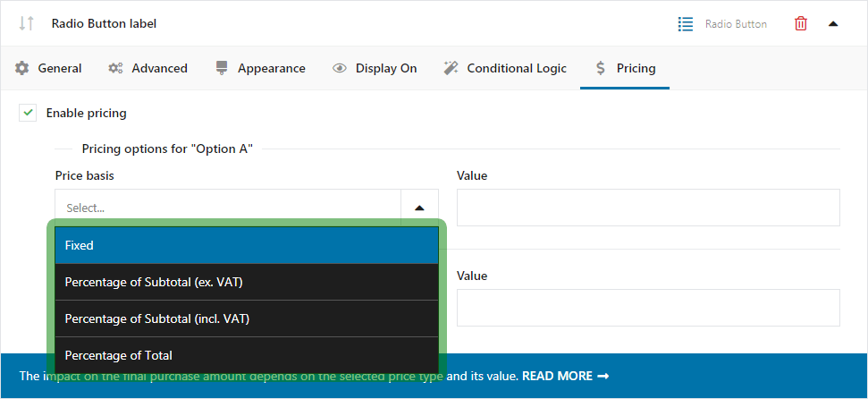The image size is (868, 399).
Task: Choose Percentage of Subtotal (ex. VAT)
Action: pyautogui.click(x=247, y=282)
